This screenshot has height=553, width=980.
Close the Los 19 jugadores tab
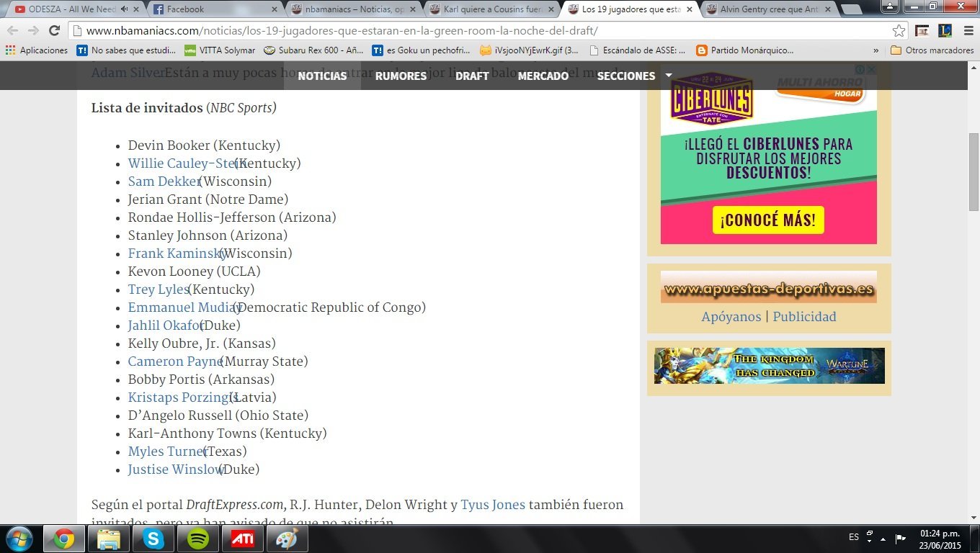click(688, 9)
